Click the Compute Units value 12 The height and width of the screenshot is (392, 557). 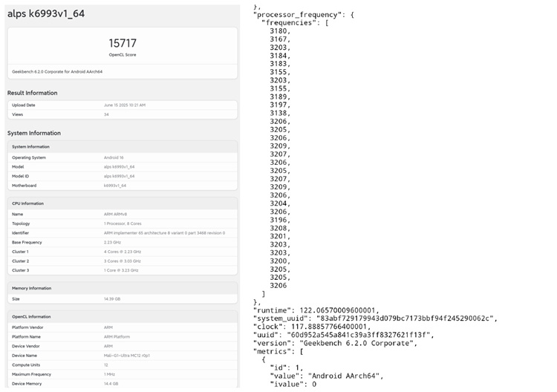click(x=106, y=365)
